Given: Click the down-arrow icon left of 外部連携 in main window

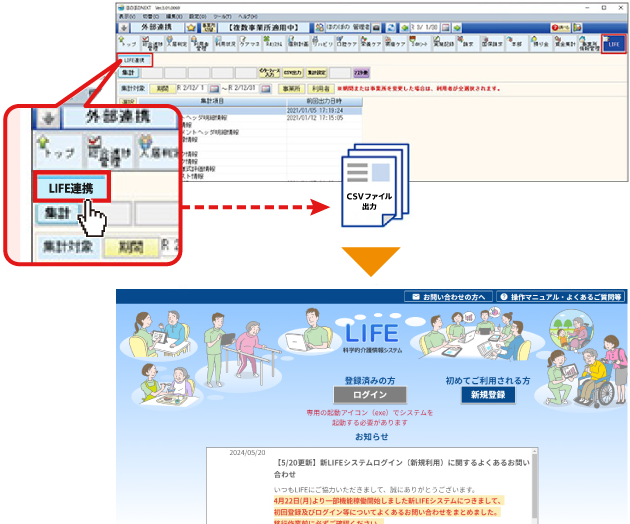Looking at the screenshot, I should point(124,27).
